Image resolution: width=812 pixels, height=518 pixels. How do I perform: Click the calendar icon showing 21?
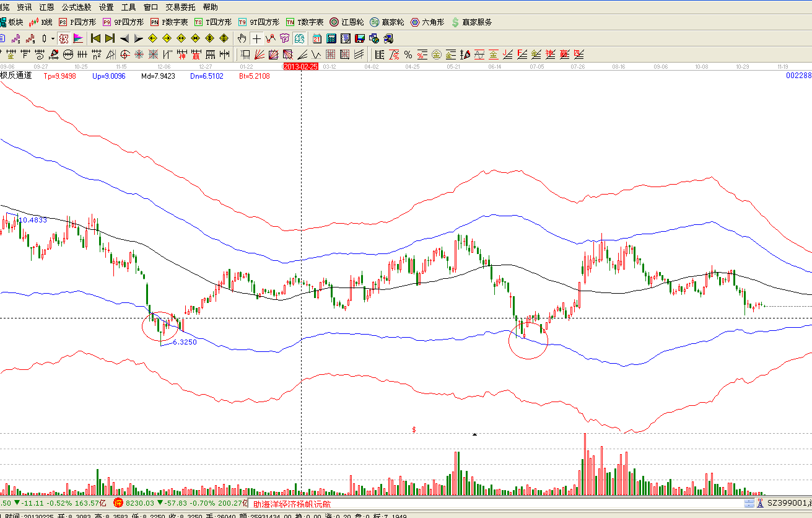317,38
